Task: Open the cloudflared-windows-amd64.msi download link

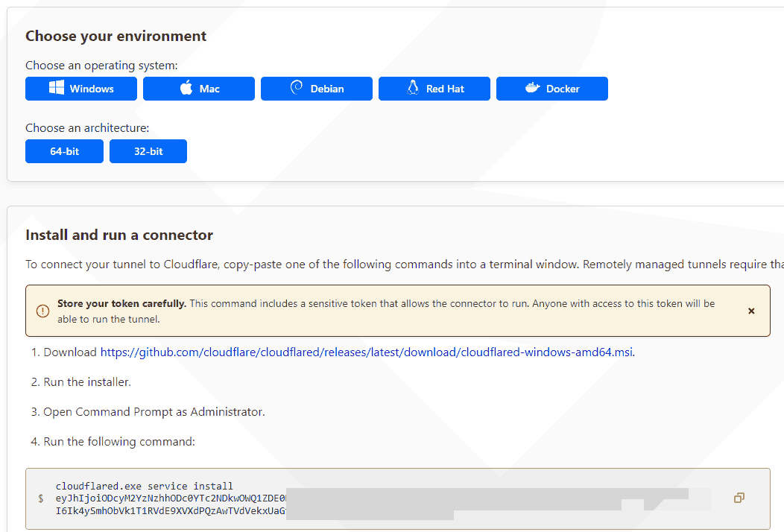Action: click(367, 352)
